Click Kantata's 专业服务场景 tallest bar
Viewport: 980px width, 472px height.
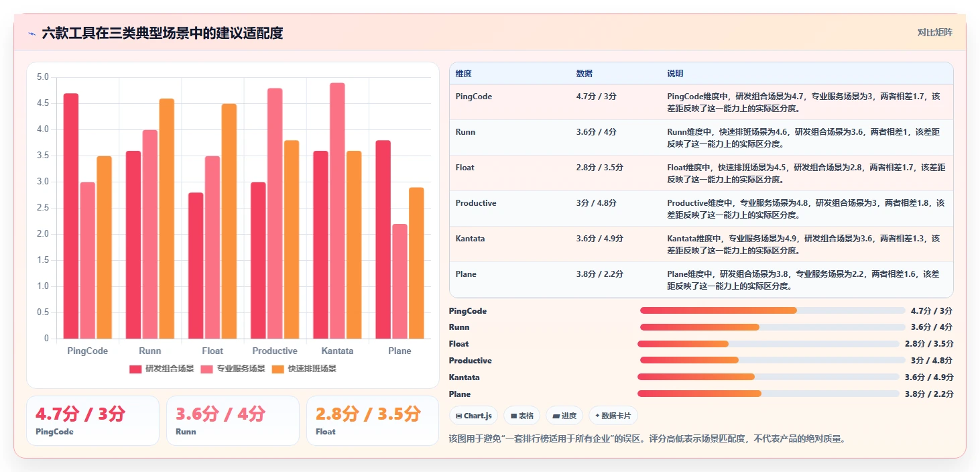337,211
